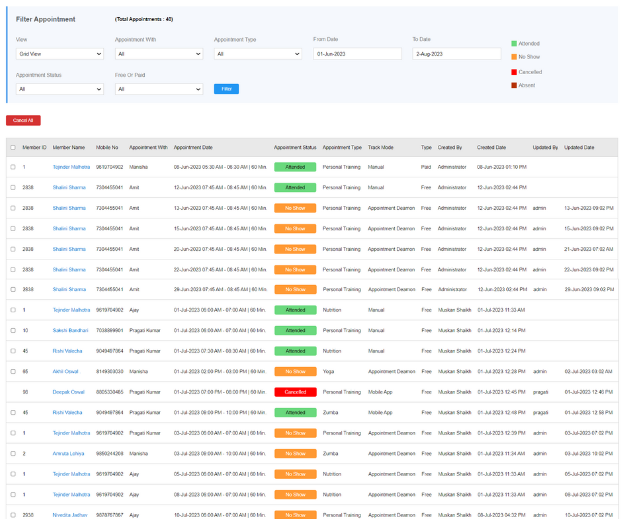This screenshot has width=623, height=519.
Task: Expand the Appointment With dropdown
Action: [158, 54]
